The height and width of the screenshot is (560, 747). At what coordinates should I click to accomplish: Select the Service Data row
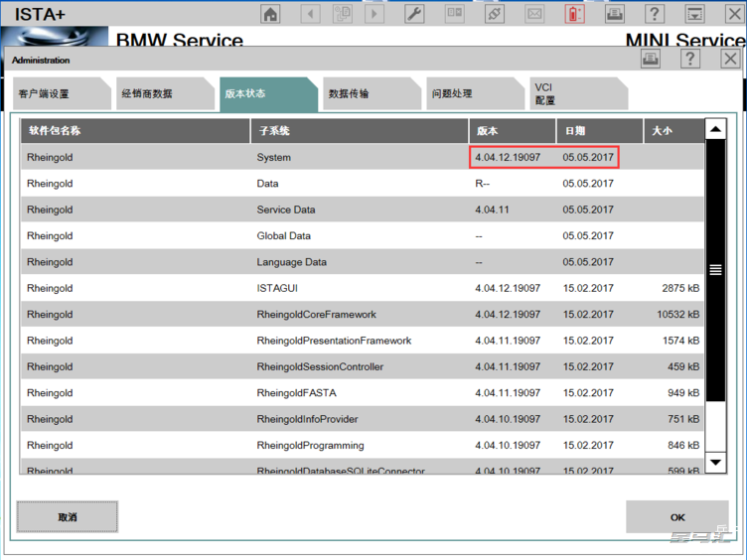point(362,210)
